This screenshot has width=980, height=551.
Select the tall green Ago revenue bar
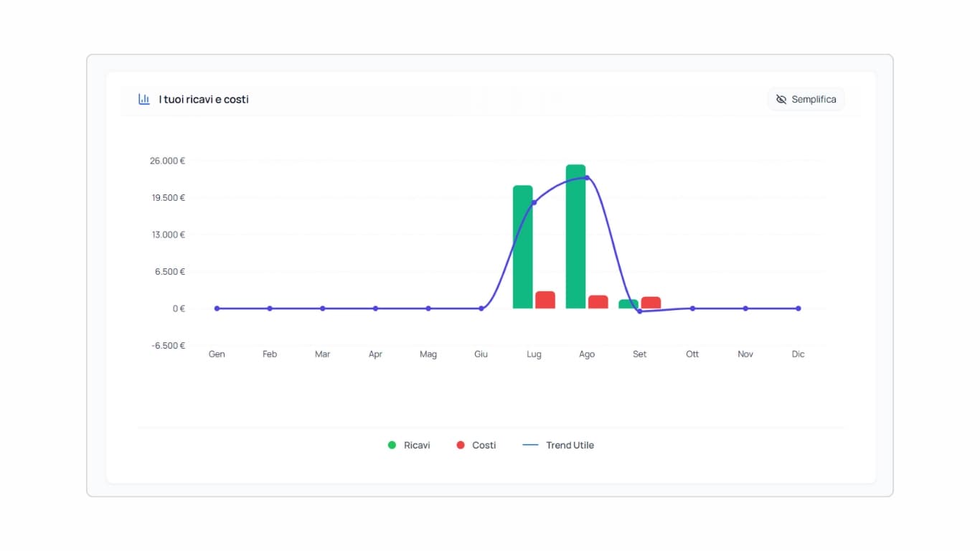(x=576, y=237)
